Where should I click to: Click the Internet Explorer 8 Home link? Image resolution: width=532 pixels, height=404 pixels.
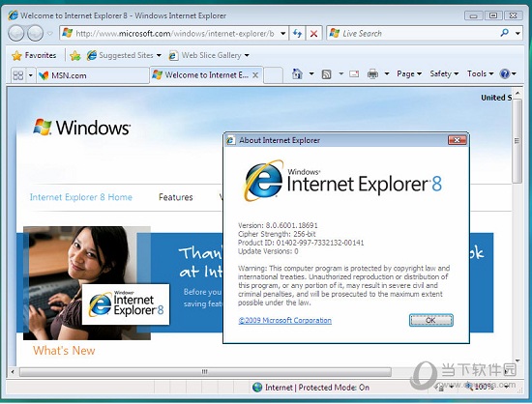click(80, 197)
